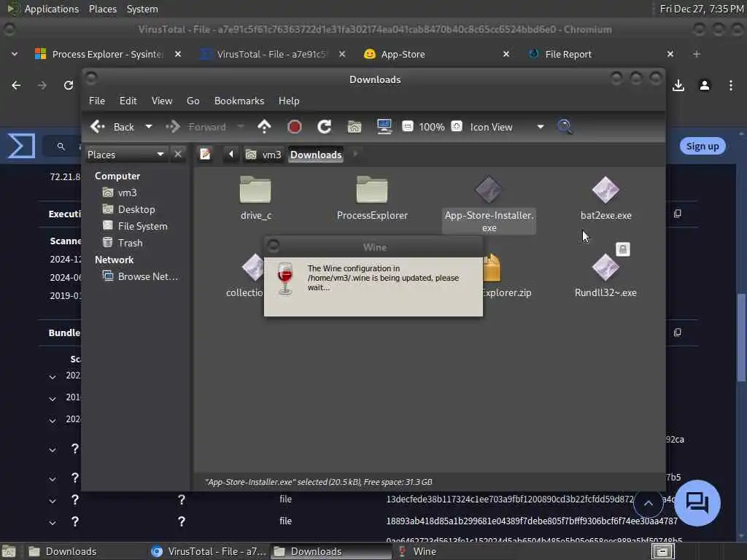The width and height of the screenshot is (747, 560).
Task: Close the App-Store browser tab
Action: pos(506,54)
